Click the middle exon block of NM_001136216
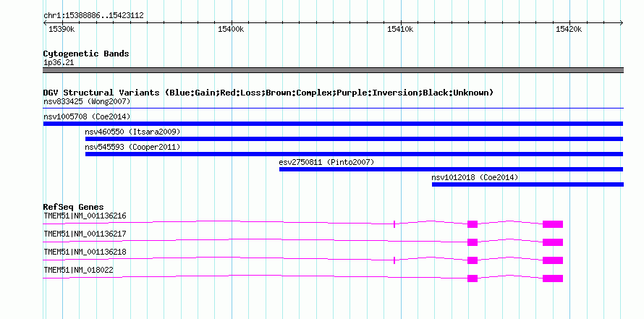The width and height of the screenshot is (644, 319). [473, 224]
